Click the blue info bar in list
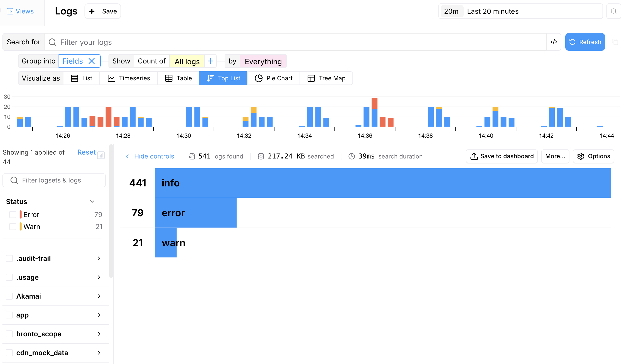 pyautogui.click(x=382, y=183)
